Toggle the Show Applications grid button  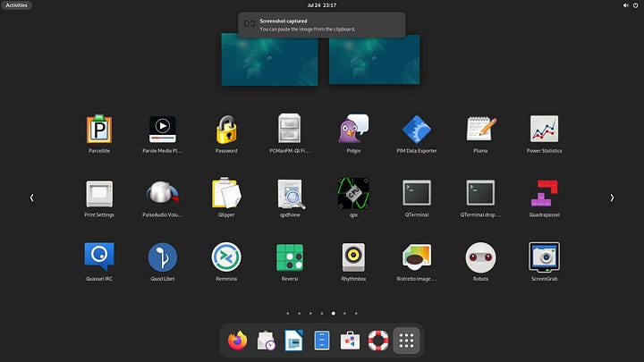click(406, 341)
